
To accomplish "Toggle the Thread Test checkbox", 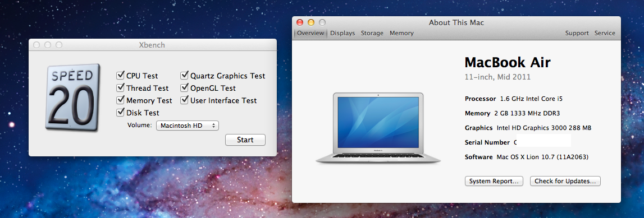I will point(120,87).
